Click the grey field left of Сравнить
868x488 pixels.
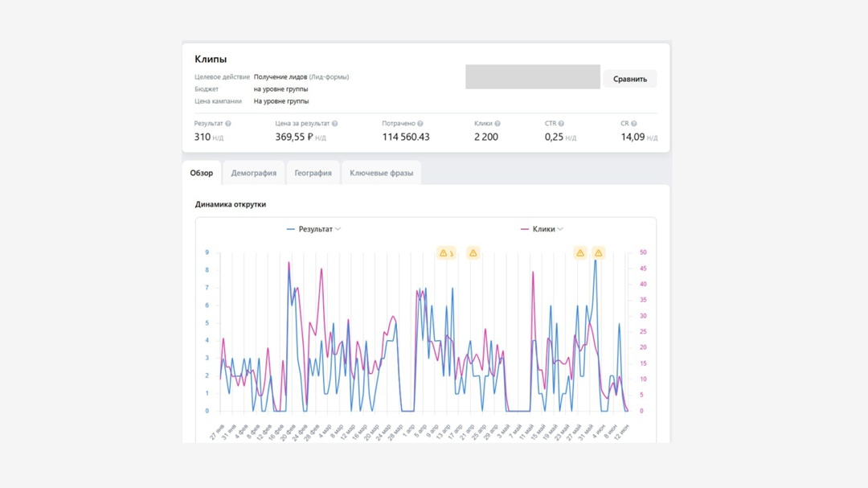click(532, 77)
